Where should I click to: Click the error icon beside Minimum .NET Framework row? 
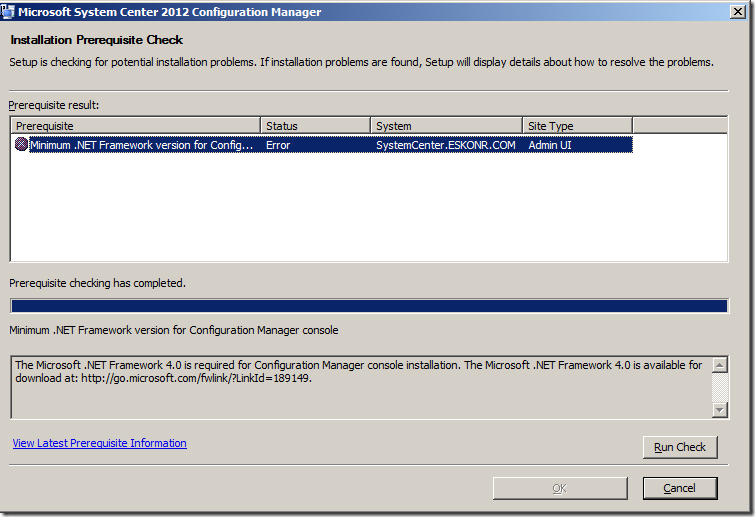coord(21,144)
